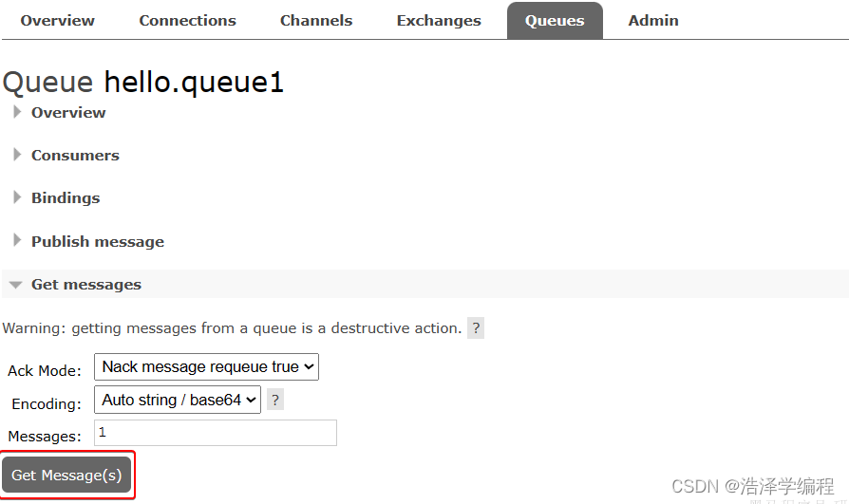Click the Bindings heading label

pos(66,198)
